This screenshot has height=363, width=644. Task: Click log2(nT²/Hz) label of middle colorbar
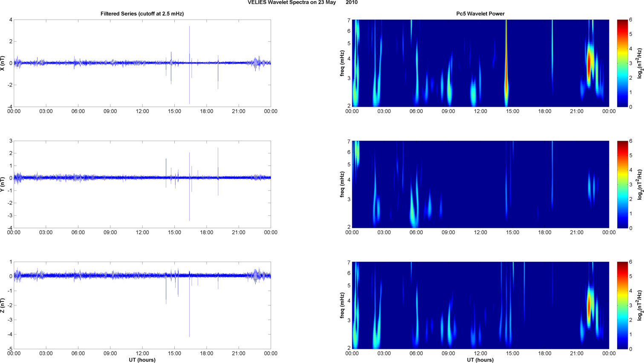point(640,184)
